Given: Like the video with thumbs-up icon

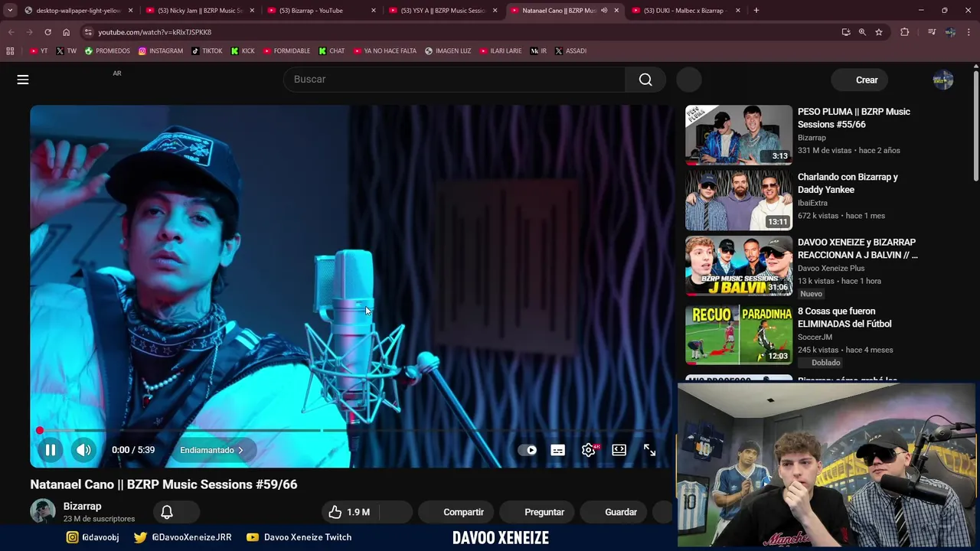Looking at the screenshot, I should click(x=335, y=512).
